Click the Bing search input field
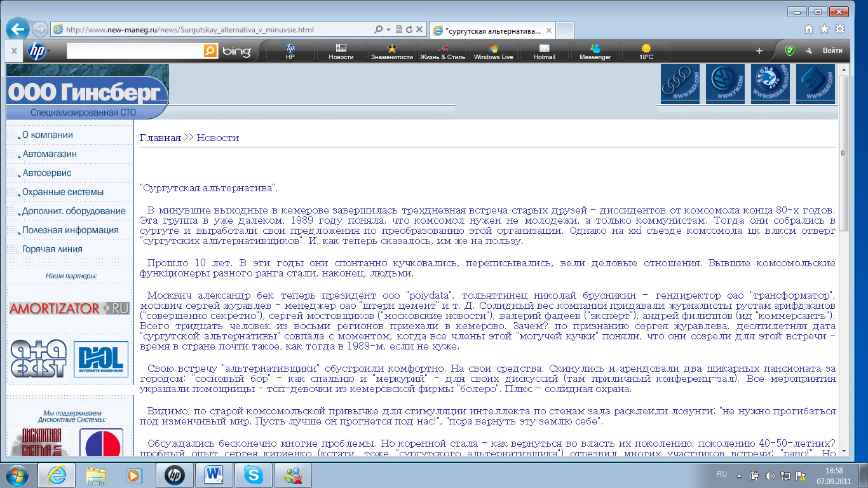This screenshot has height=488, width=868. point(135,51)
